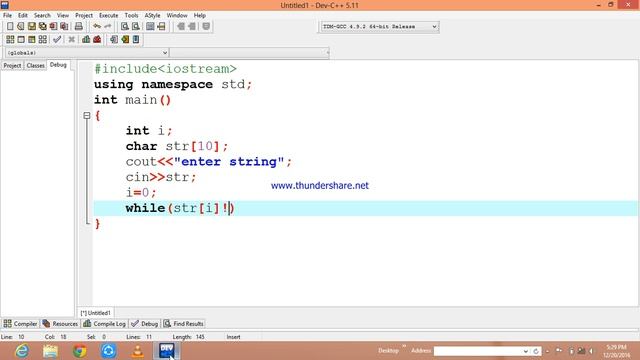Viewport: 640px width, 360px height.
Task: Click the '#include<iostream>' code line
Action: (x=165, y=69)
